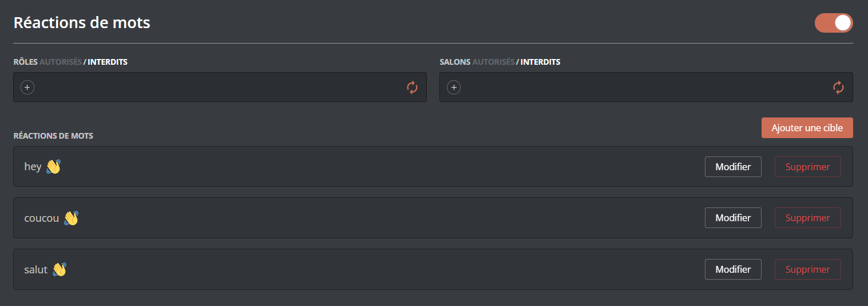Screen dimensions: 868x306
Task: Click the plus icon to add a salon
Action: (454, 87)
